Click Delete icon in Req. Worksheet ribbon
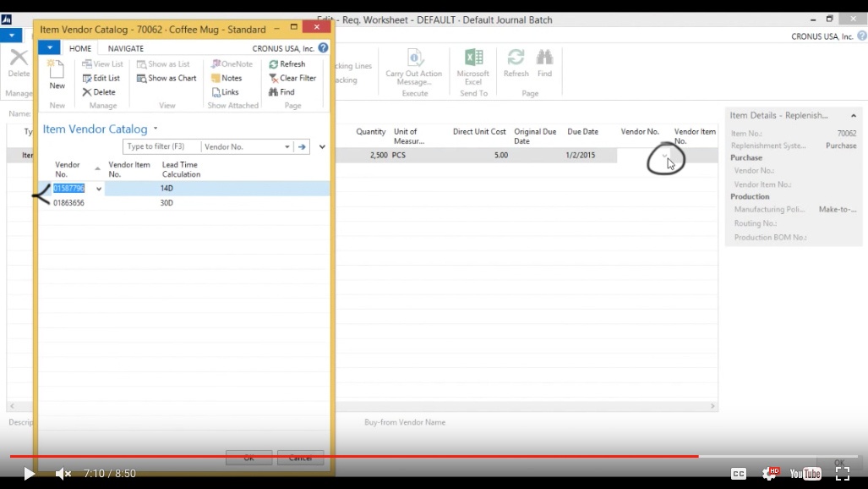This screenshot has width=868, height=489. click(19, 63)
